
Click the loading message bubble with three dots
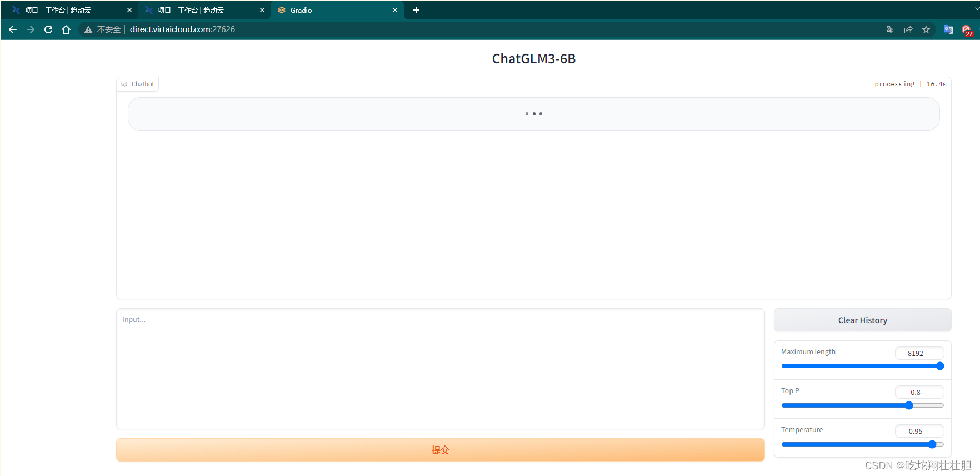pyautogui.click(x=533, y=114)
